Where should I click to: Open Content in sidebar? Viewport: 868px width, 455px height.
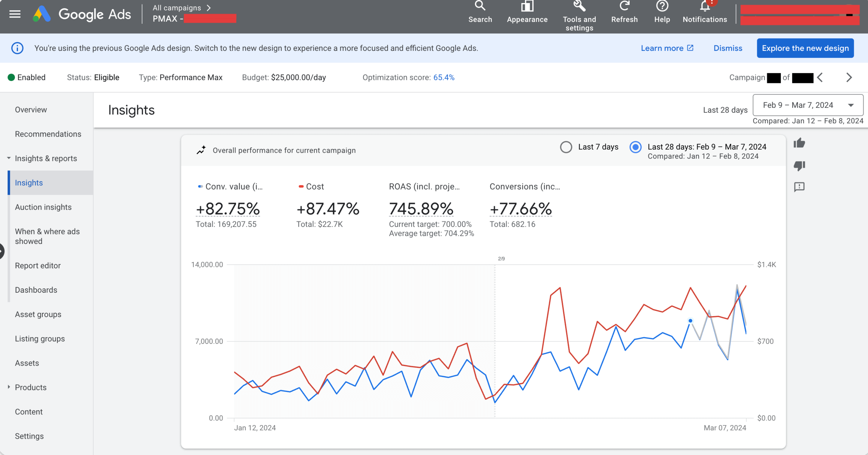(29, 412)
